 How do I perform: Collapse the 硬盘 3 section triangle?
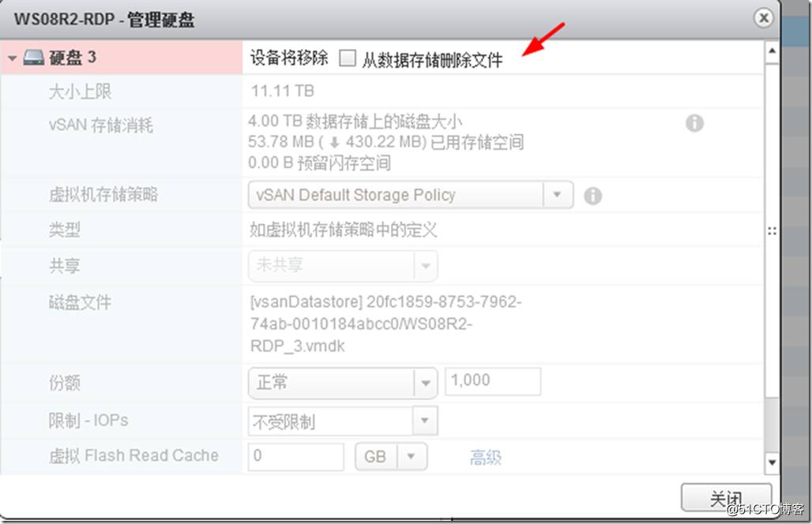[x=13, y=58]
